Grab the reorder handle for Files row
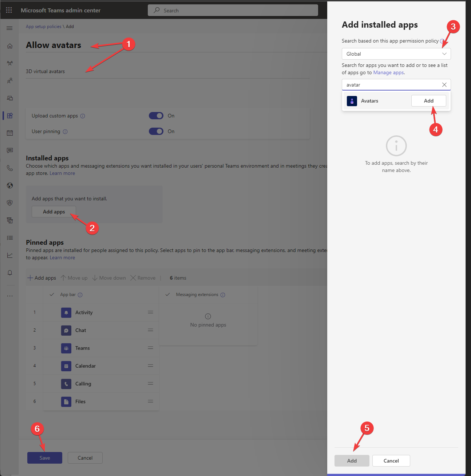471x476 pixels. click(150, 401)
